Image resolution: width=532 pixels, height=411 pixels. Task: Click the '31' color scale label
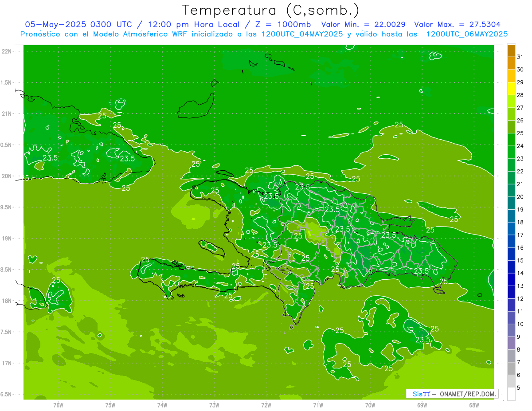coord(520,57)
